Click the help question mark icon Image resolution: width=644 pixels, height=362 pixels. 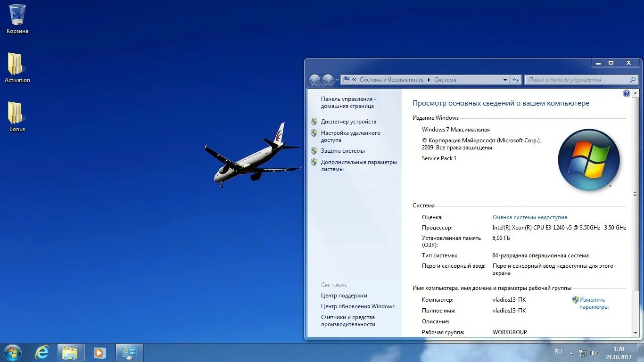(627, 93)
